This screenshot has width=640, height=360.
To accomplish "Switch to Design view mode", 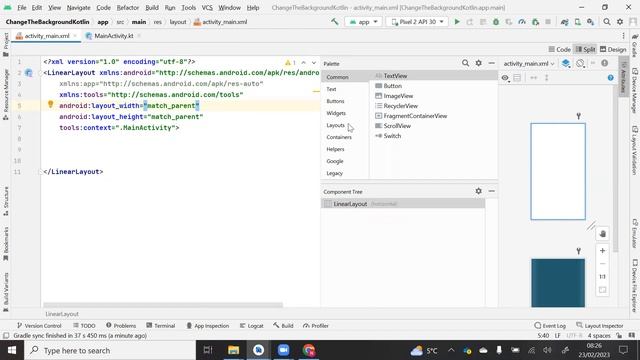I will coord(613,49).
